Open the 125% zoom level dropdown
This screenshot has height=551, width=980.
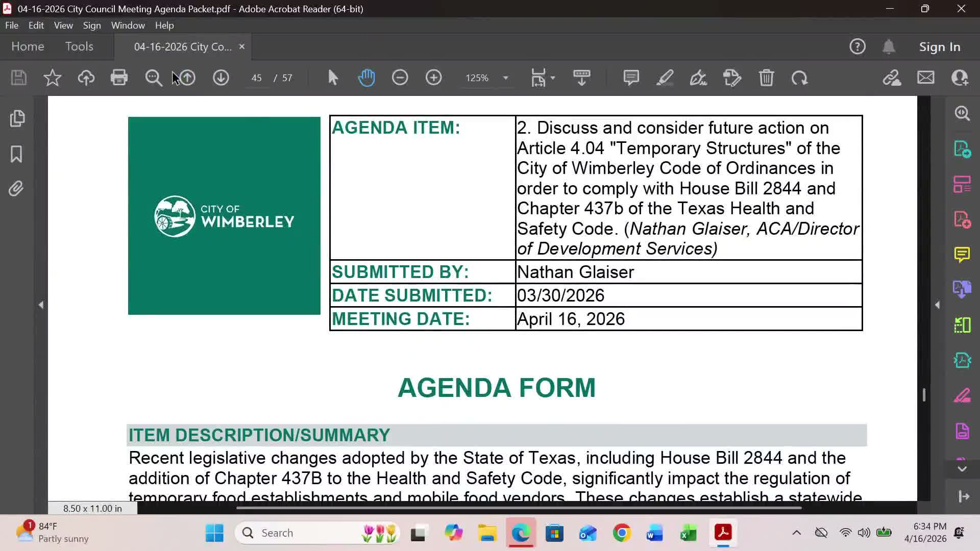click(x=505, y=78)
